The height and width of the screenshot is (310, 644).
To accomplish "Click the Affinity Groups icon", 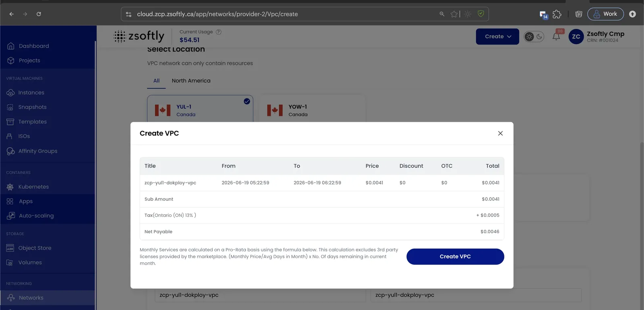I will (10, 151).
